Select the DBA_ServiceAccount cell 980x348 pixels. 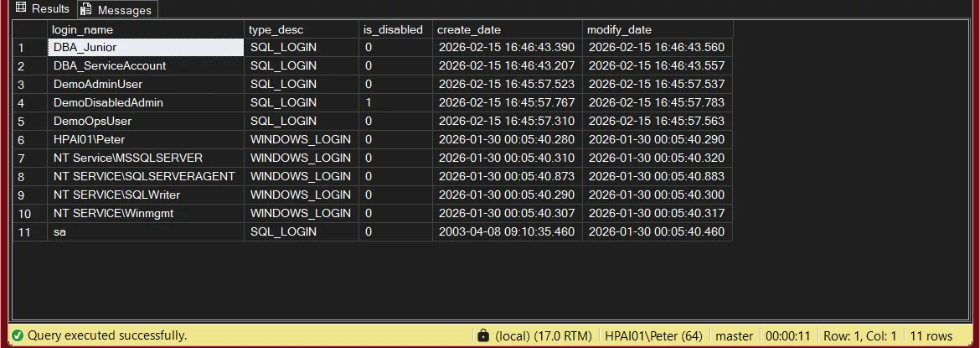click(146, 65)
